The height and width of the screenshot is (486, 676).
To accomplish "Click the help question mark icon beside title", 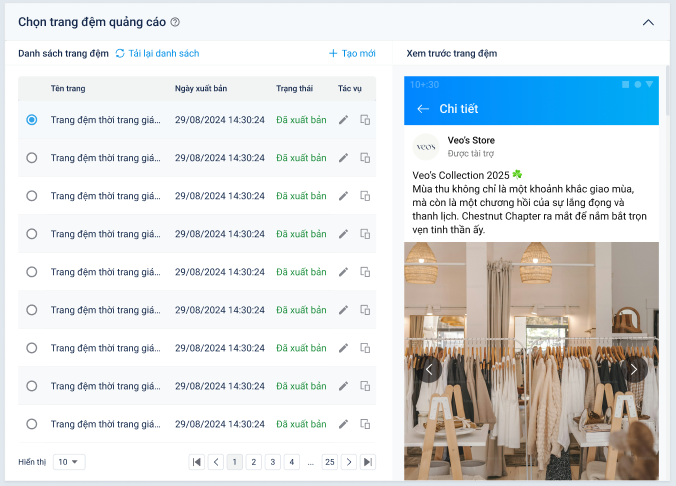I will pos(175,22).
